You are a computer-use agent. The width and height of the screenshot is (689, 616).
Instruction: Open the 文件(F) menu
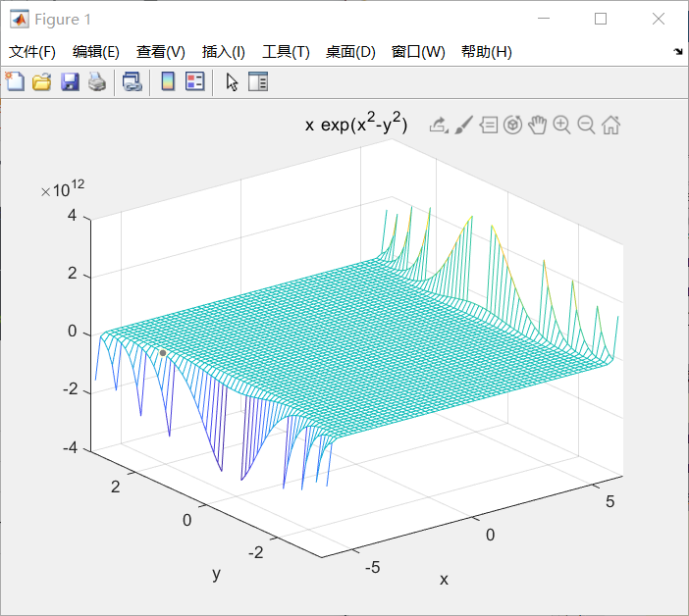[32, 52]
